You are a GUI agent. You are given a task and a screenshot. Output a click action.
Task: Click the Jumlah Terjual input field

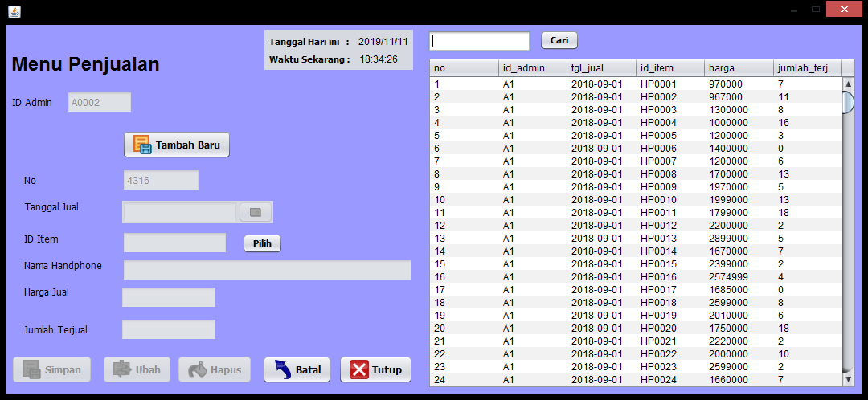click(x=169, y=329)
